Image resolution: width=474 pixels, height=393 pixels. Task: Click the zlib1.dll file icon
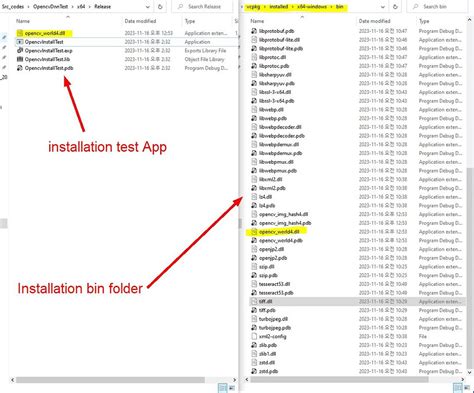(254, 354)
